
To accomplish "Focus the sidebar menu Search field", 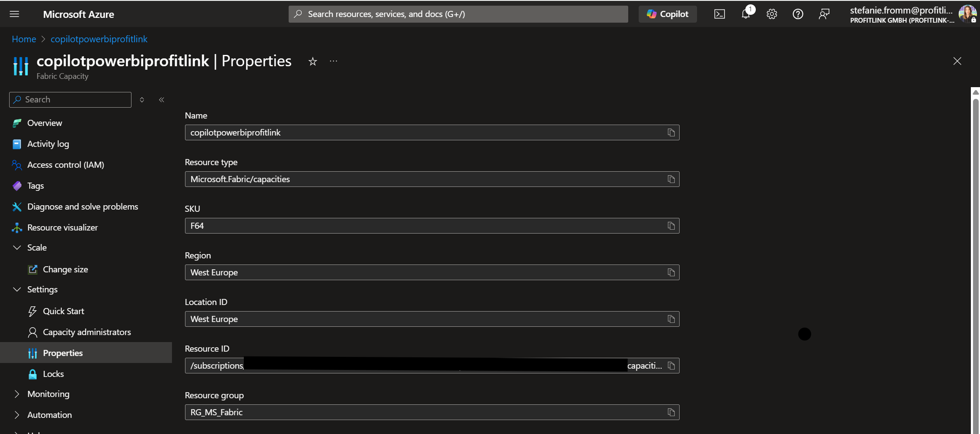I will click(x=70, y=99).
